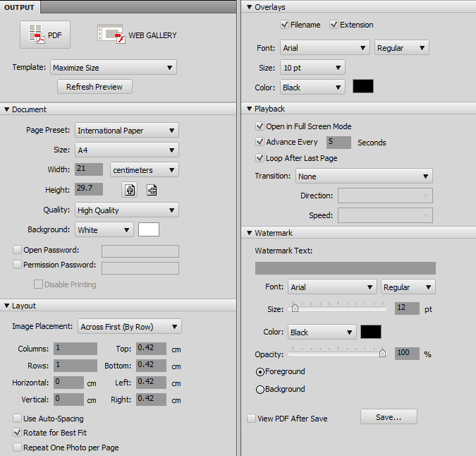The height and width of the screenshot is (456, 476).
Task: Click the Watermark Text input field
Action: click(345, 268)
